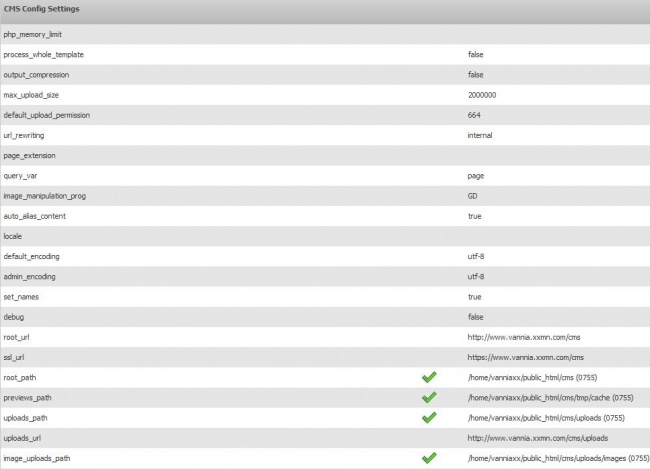Click the image_manipulation_prog value GD
650x469 pixels.
(x=472, y=195)
